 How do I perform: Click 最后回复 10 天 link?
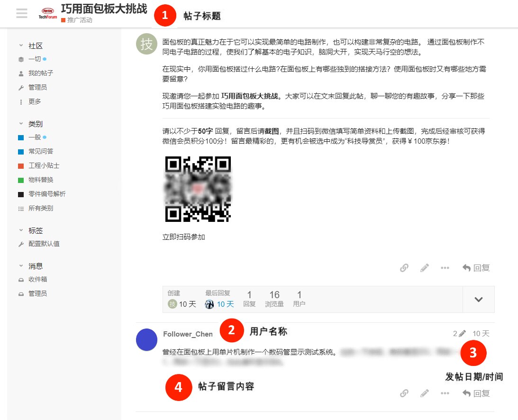[x=219, y=299]
